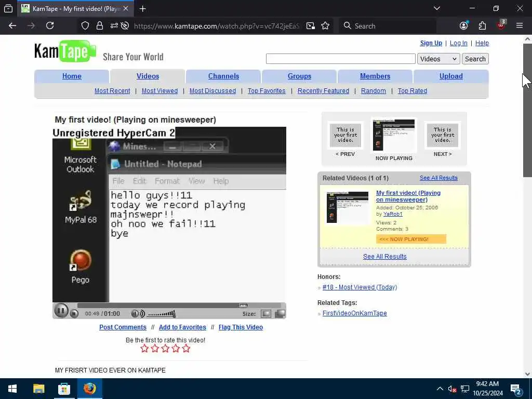Open the Videos search-type dropdown

(438, 59)
